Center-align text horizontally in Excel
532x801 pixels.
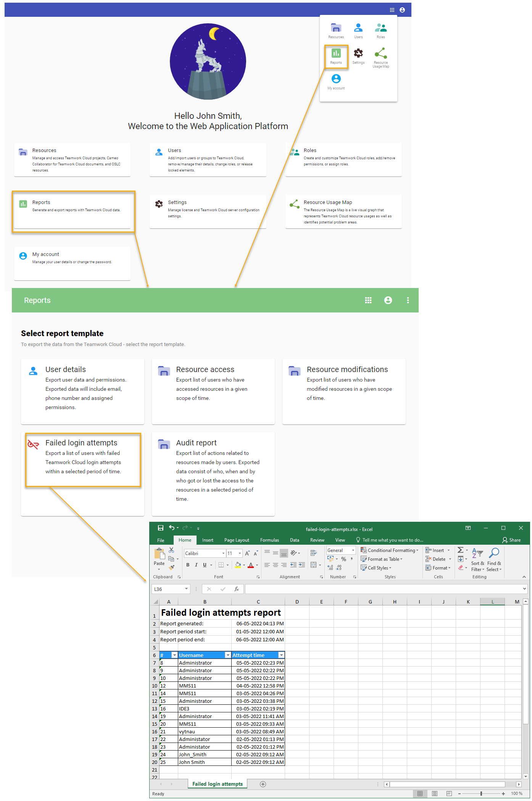tap(275, 565)
